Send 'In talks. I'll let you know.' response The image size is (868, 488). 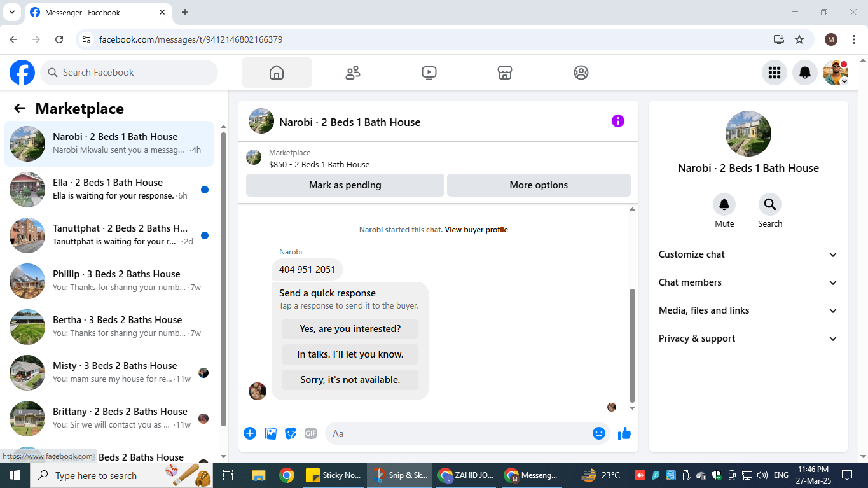350,354
